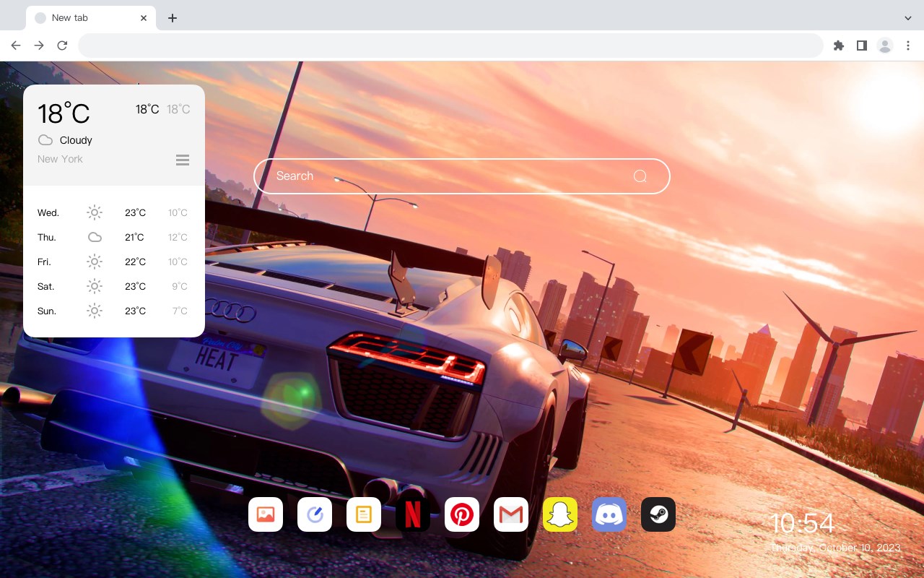This screenshot has width=924, height=578.
Task: Click the Thursday cloud weather icon
Action: coord(95,237)
